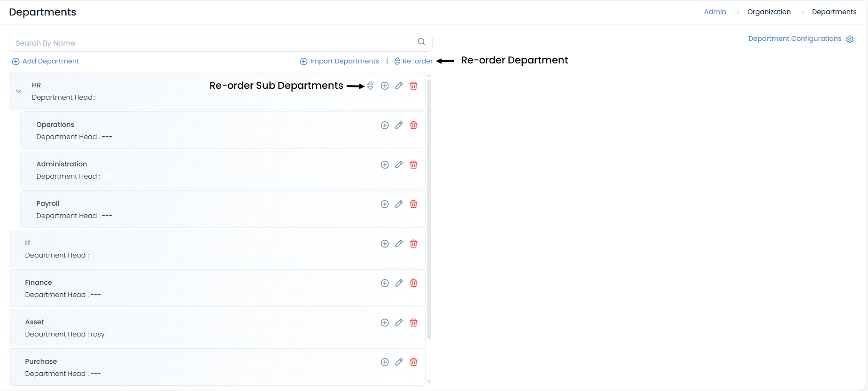Edit the Operations department
The image size is (868, 391).
pyautogui.click(x=399, y=125)
